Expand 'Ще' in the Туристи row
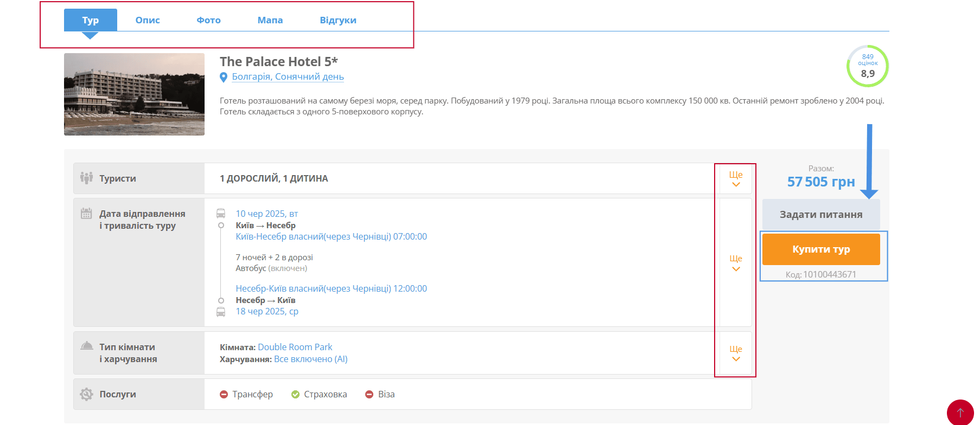 (735, 179)
